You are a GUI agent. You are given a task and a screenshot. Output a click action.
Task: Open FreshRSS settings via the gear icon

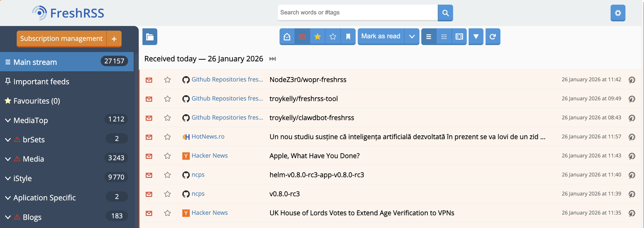coord(618,13)
